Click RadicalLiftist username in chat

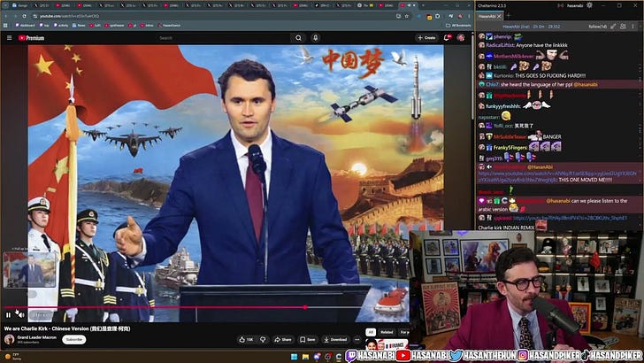coord(500,45)
